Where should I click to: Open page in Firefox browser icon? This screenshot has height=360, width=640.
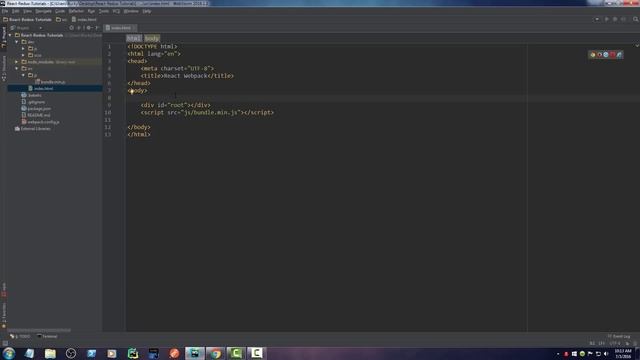pos(600,55)
